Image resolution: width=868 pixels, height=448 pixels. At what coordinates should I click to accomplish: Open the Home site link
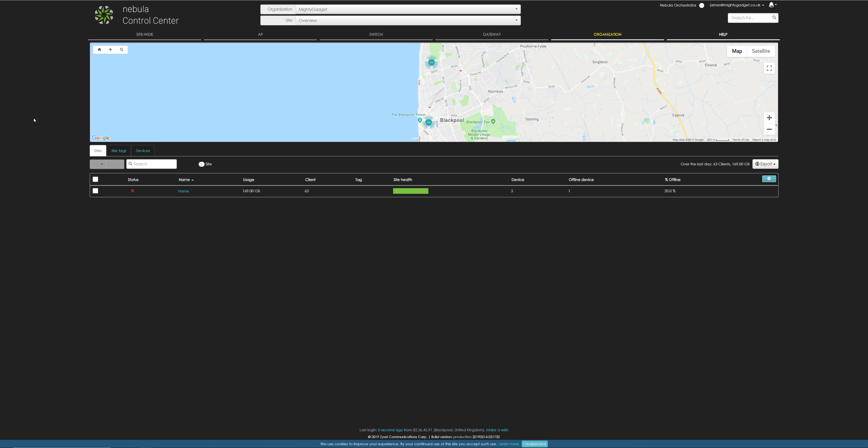pos(183,191)
